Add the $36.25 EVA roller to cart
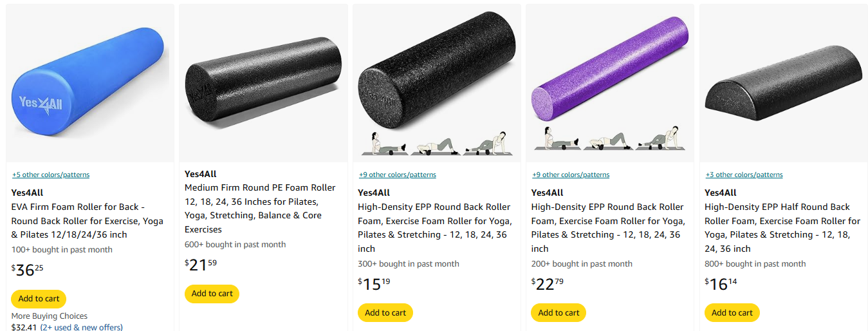The height and width of the screenshot is (331, 868). tap(39, 299)
